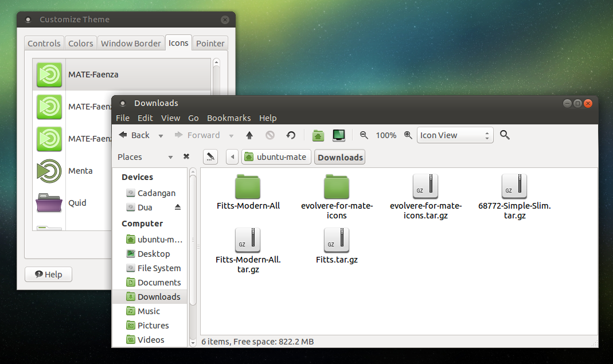Switch to the Window Border tab
The width and height of the screenshot is (613, 364).
[131, 42]
